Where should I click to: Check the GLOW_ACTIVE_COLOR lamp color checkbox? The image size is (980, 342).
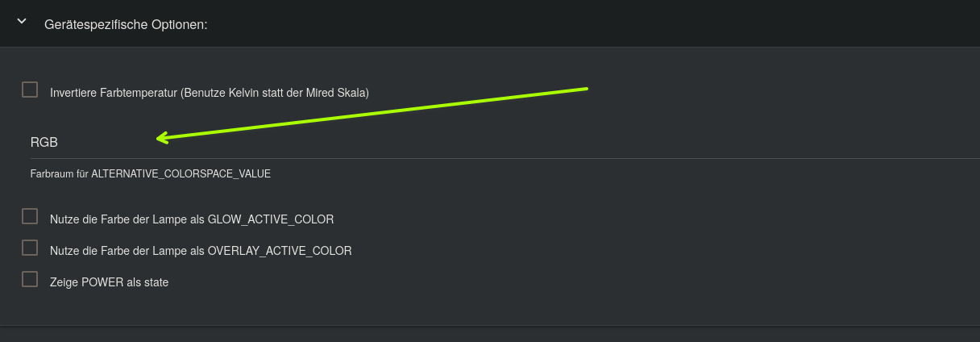pyautogui.click(x=30, y=216)
